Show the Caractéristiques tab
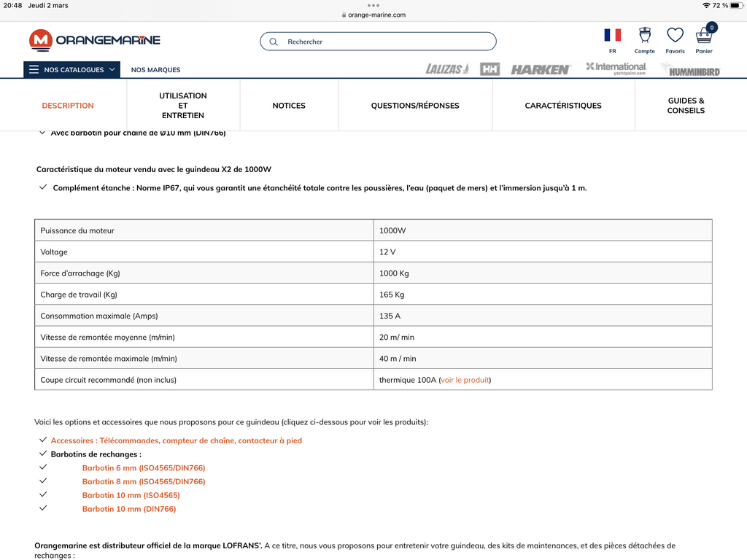 pos(563,105)
